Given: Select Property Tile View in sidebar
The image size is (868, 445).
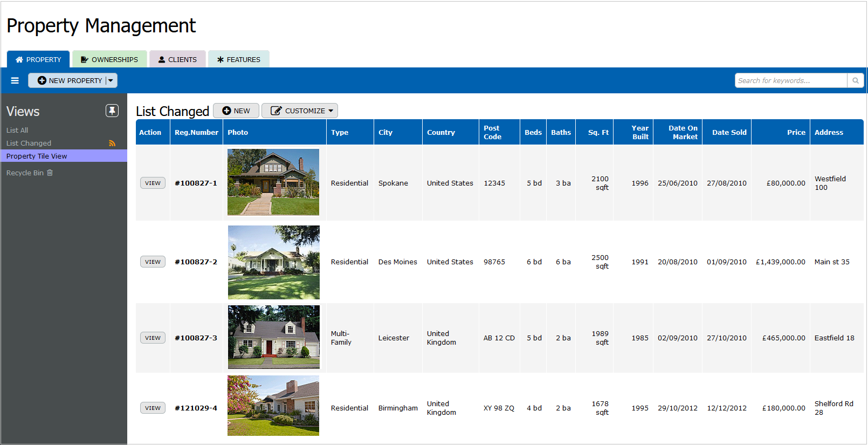Looking at the screenshot, I should [37, 156].
